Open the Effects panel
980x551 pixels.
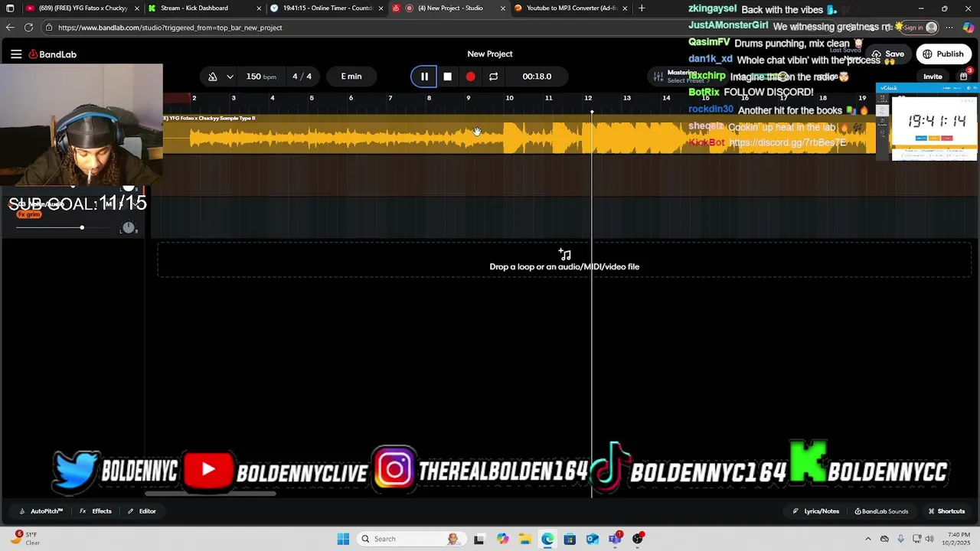coord(96,511)
